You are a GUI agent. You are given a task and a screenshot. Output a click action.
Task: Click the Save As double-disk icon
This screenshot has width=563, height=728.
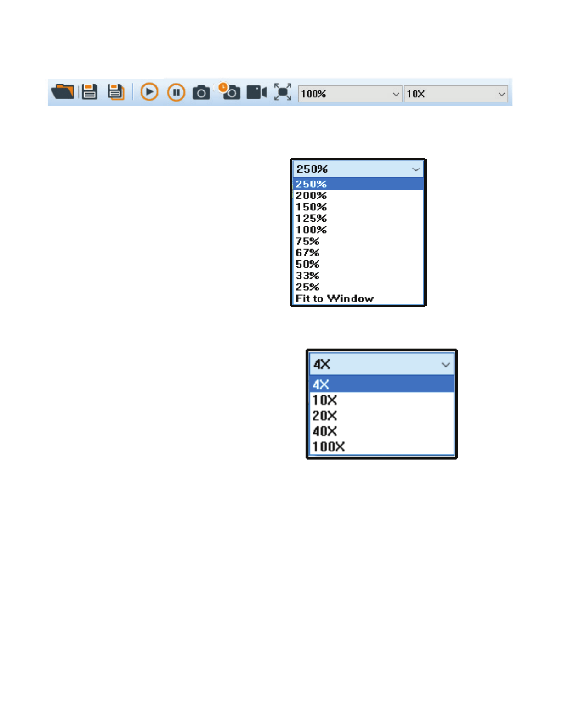(116, 92)
